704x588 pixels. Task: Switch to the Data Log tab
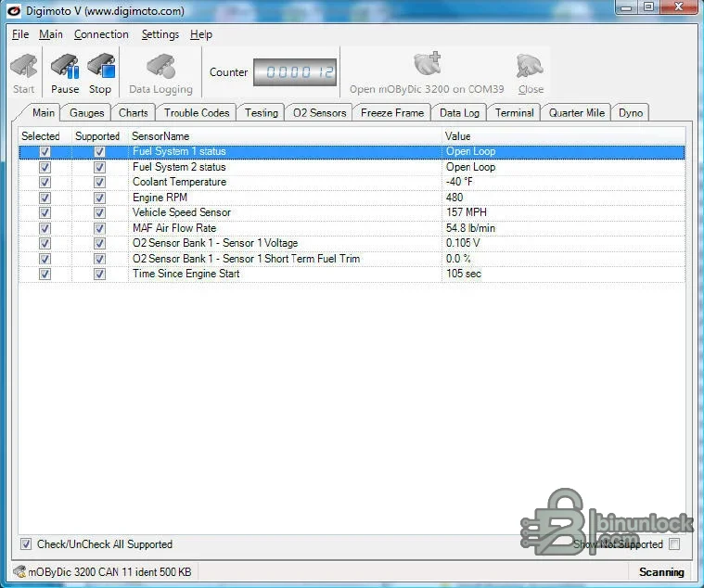[x=459, y=112]
